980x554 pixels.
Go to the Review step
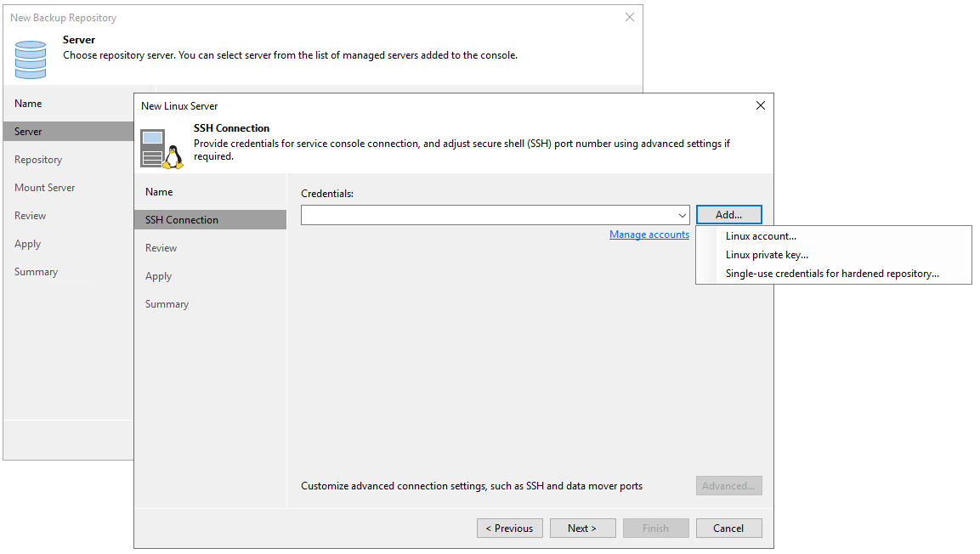(161, 247)
